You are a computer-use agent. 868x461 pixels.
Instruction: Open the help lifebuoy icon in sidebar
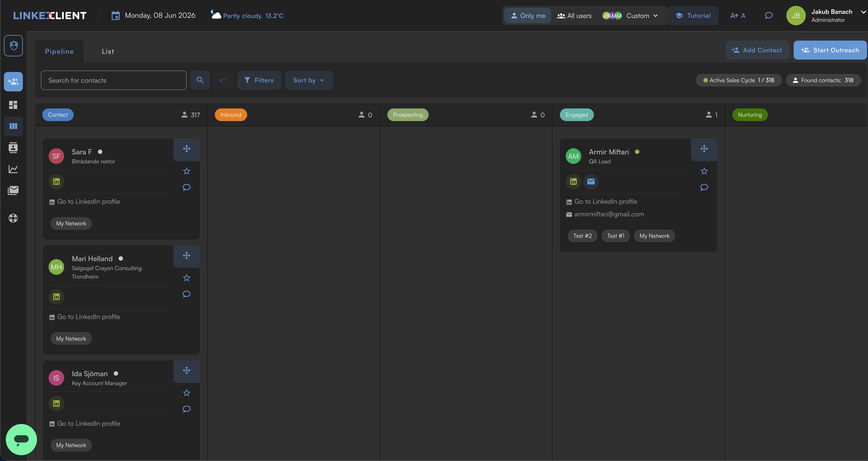(13, 218)
